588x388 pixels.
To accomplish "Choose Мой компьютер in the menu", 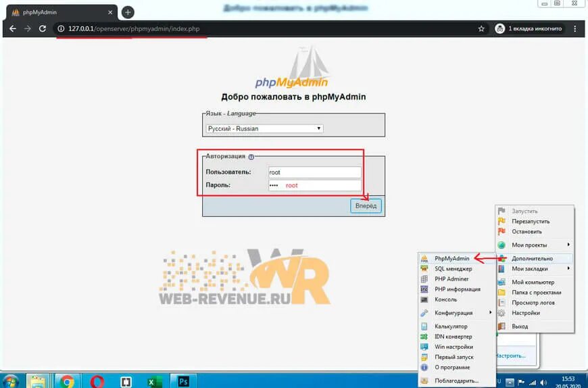I will click(x=535, y=282).
